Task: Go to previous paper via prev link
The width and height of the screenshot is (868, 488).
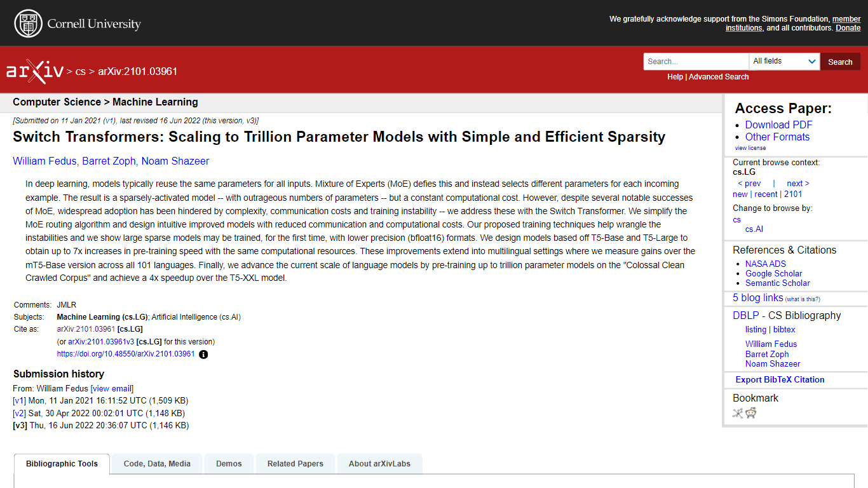Action: click(749, 184)
